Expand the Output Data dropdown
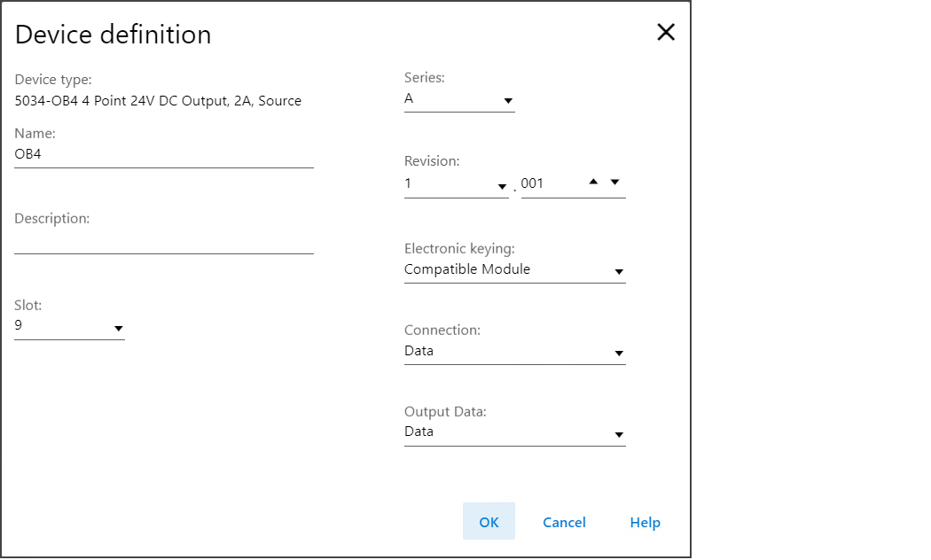The height and width of the screenshot is (560, 931). pos(514,433)
